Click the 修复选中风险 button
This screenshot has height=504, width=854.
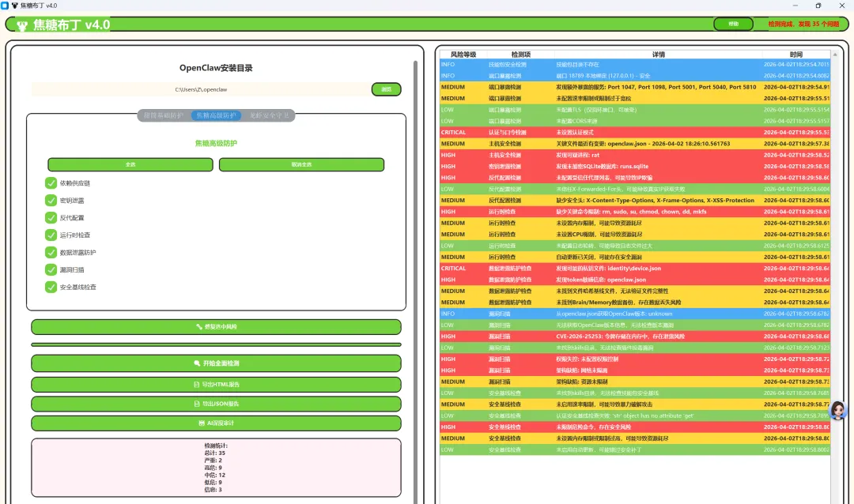[x=216, y=326]
